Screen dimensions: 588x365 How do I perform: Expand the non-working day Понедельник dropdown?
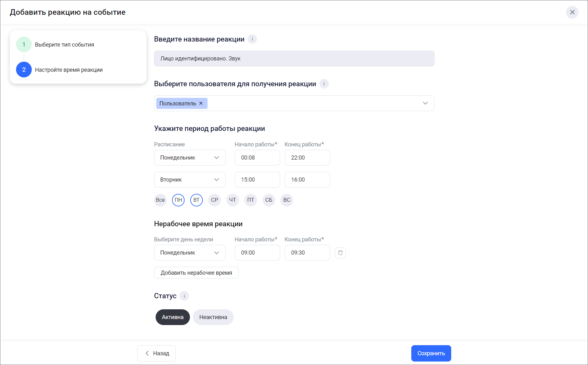click(x=190, y=253)
